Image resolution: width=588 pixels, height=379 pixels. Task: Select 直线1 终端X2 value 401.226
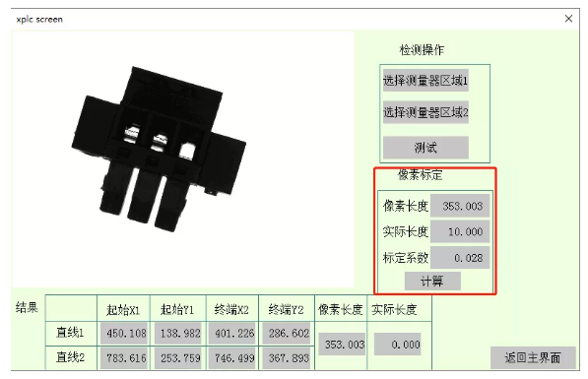(232, 333)
